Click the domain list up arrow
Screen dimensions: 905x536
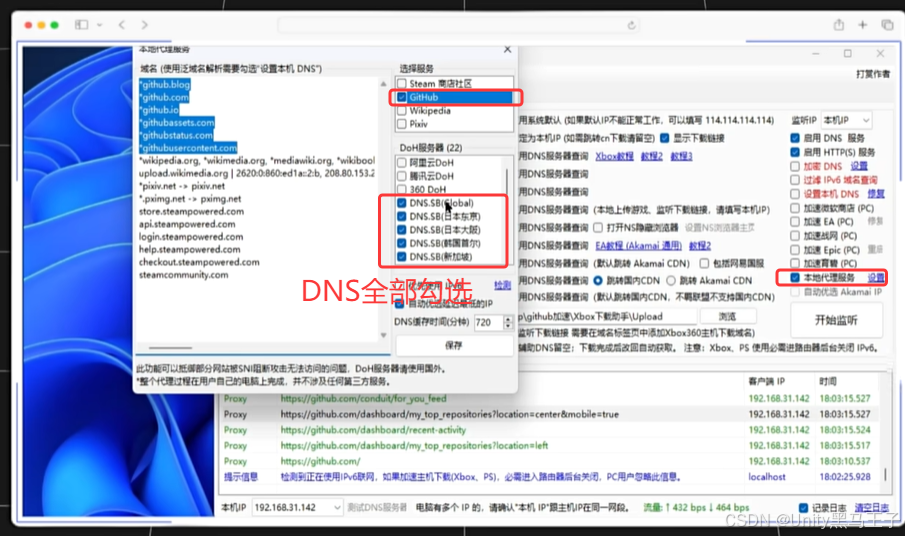pyautogui.click(x=383, y=84)
